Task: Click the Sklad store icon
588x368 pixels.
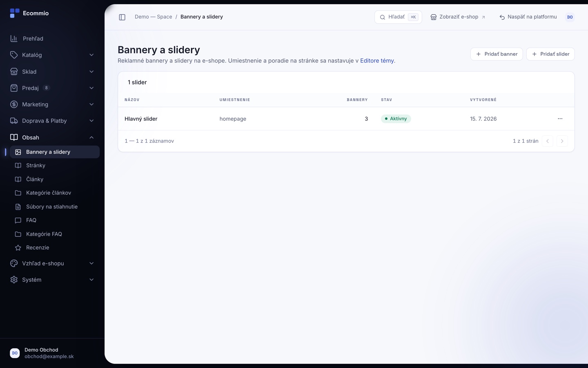Action: click(14, 72)
